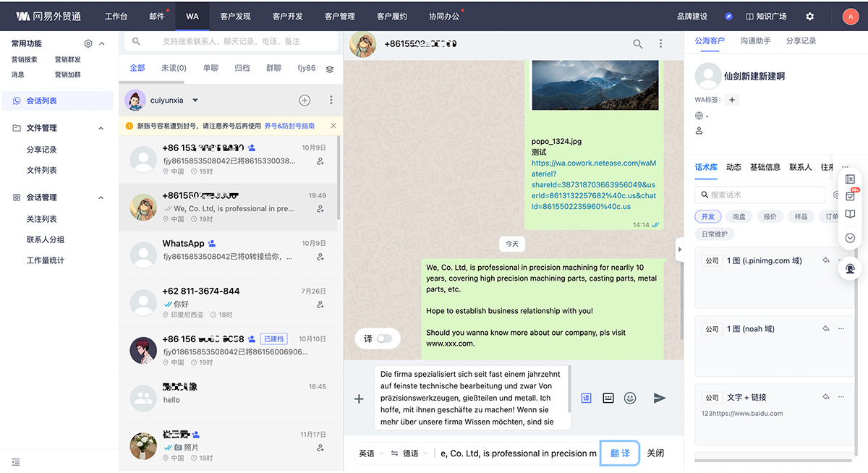Show more tabs via ellipsis after 往来
The image size is (868, 473).
pos(846,167)
